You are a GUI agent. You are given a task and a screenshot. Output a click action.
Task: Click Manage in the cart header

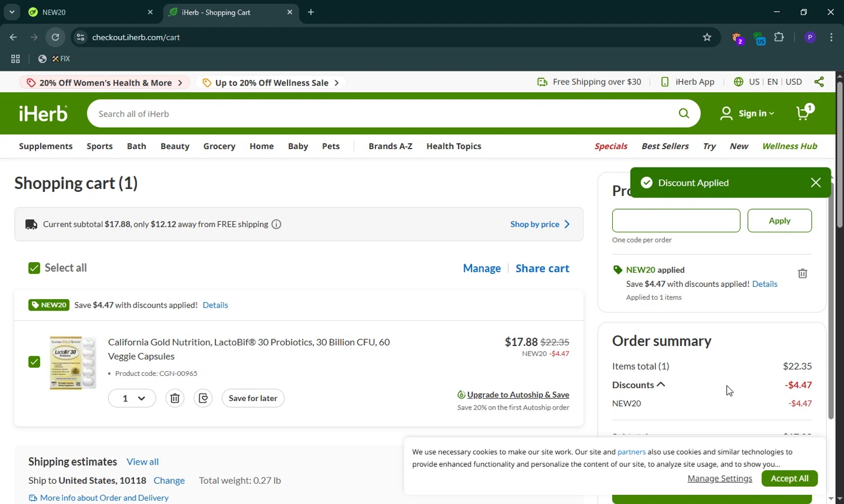point(482,268)
